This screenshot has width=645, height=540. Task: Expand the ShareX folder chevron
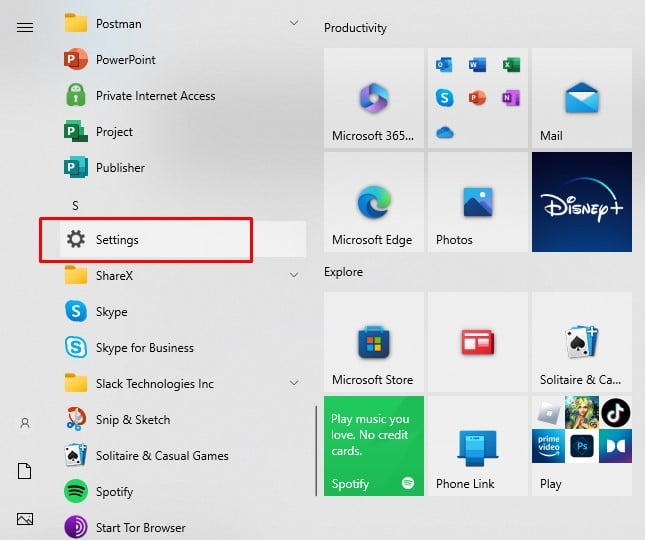click(294, 275)
